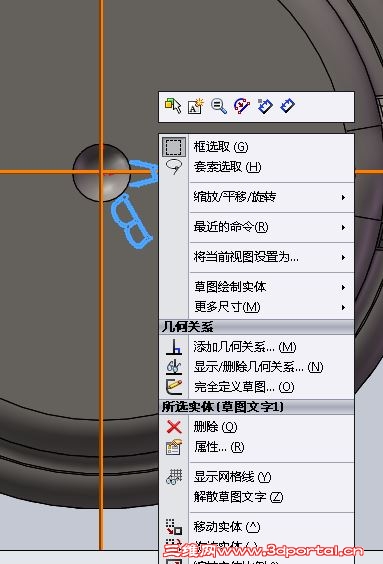The height and width of the screenshot is (564, 383).
Task: Open the 最近的命令(R) submenu
Action: [257, 227]
